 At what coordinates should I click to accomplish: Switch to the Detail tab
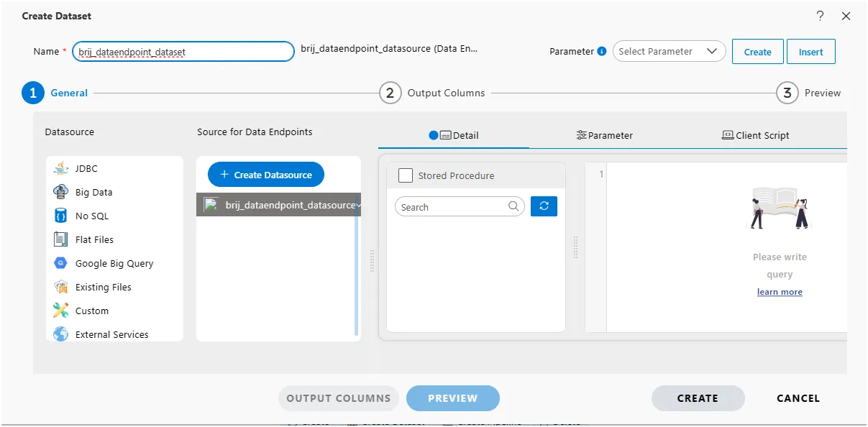pyautogui.click(x=454, y=135)
